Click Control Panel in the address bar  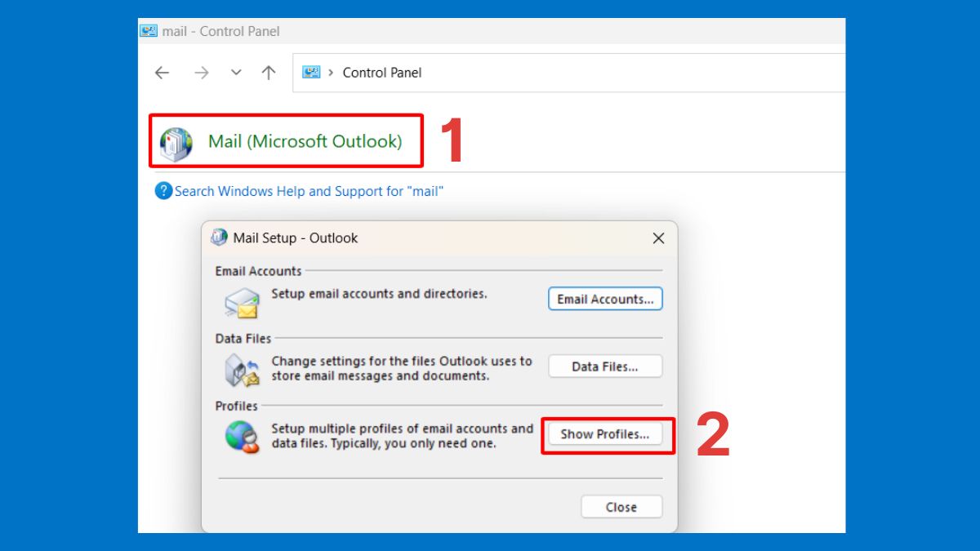click(382, 73)
